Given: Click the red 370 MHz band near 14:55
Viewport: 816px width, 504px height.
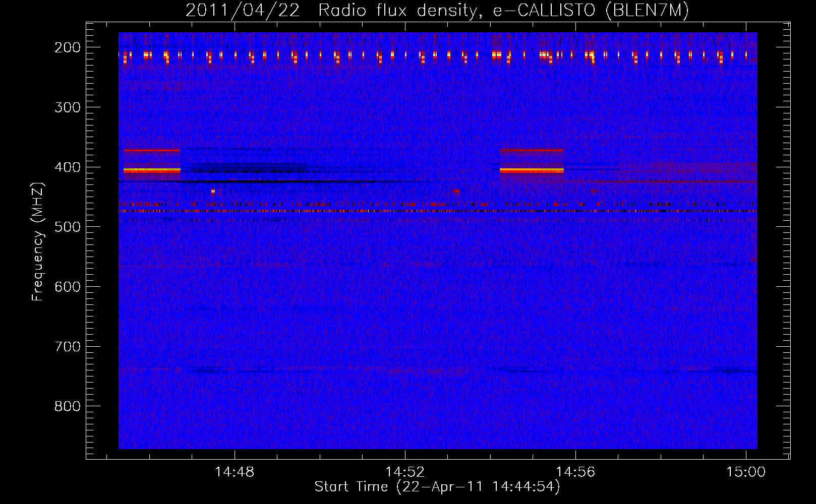Looking at the screenshot, I should point(532,150).
